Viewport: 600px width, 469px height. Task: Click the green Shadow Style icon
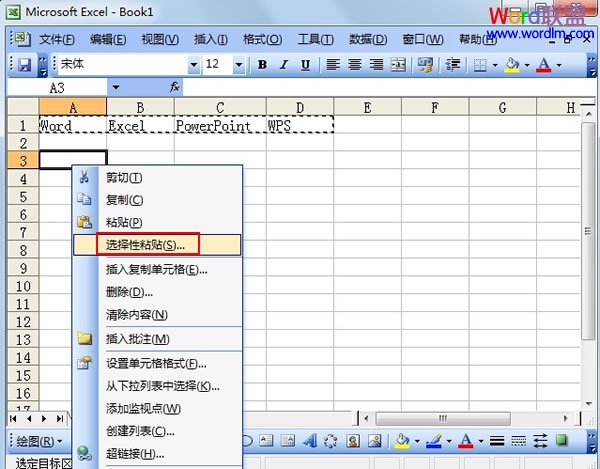(x=561, y=440)
